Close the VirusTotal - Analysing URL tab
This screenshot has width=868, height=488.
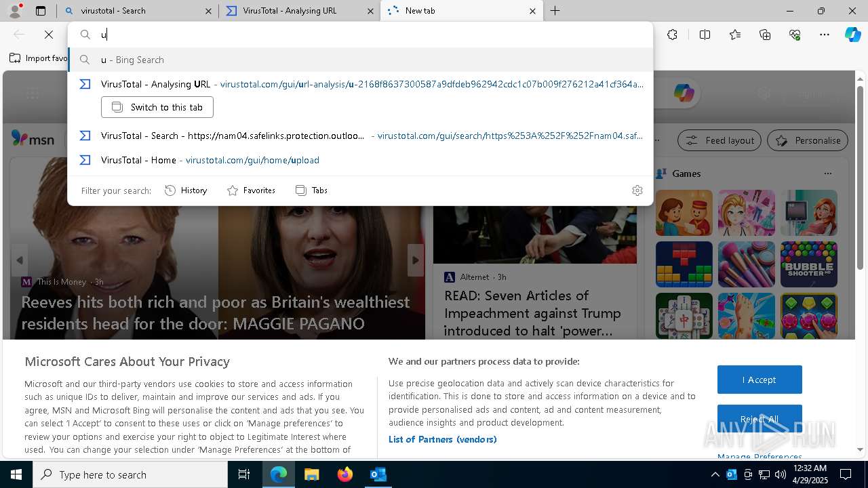pyautogui.click(x=370, y=11)
